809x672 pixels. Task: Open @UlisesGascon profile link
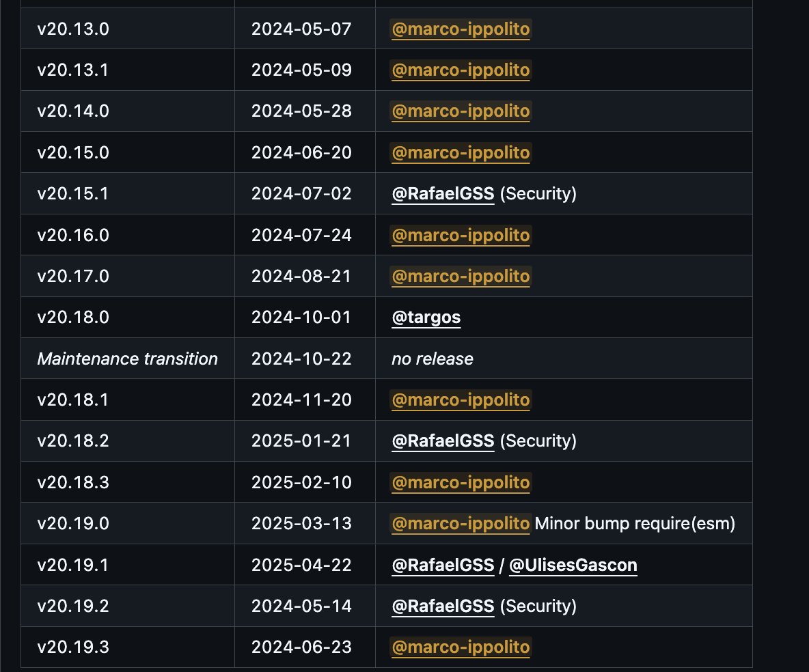point(573,565)
